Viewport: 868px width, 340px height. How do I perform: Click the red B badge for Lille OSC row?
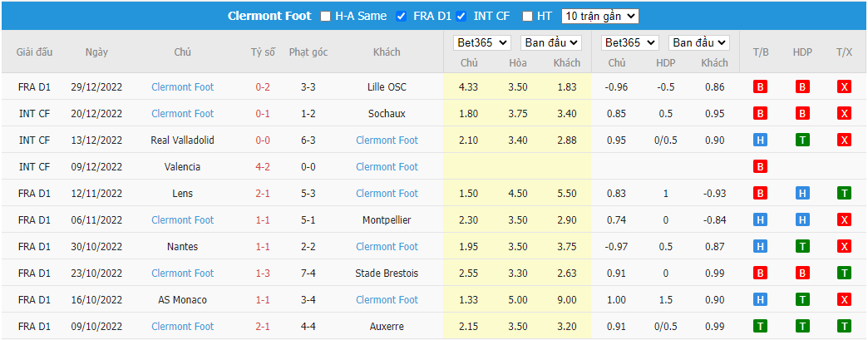(760, 86)
